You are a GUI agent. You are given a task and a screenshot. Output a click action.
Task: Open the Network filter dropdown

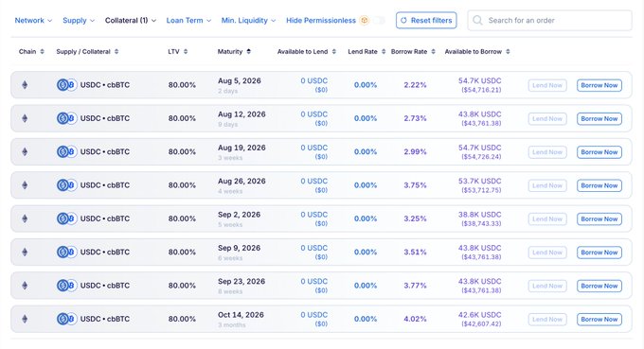[33, 21]
